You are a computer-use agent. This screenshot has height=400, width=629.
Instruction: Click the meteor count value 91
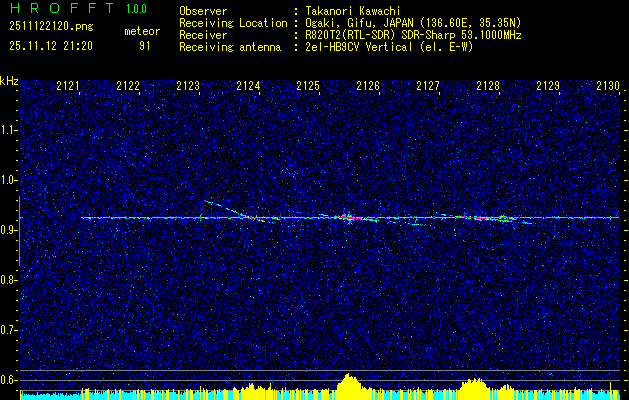pyautogui.click(x=145, y=46)
